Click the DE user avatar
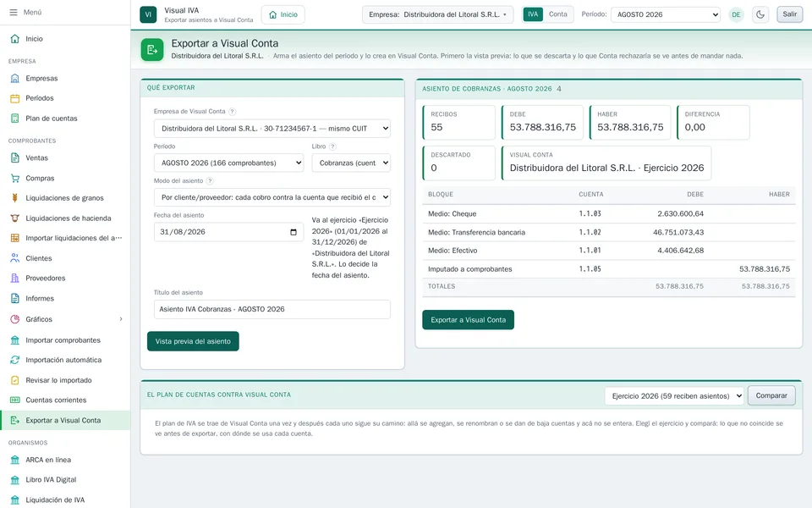Viewport: 812px width, 508px height. pyautogui.click(x=736, y=14)
